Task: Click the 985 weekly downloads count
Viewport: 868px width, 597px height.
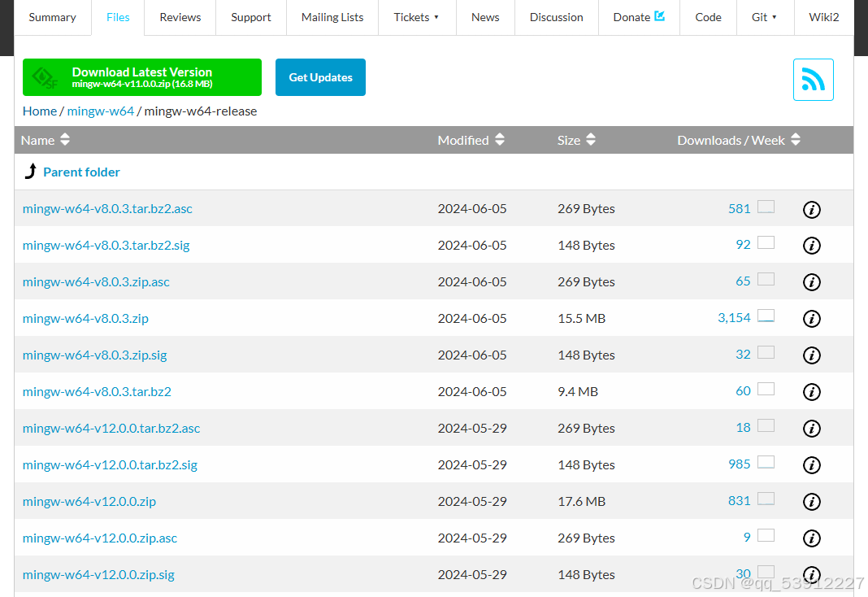Action: point(740,464)
